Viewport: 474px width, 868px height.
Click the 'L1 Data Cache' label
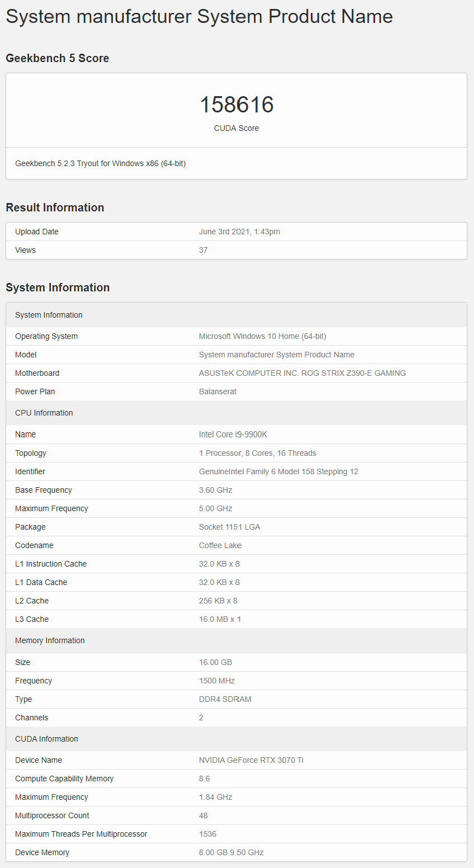pyautogui.click(x=41, y=582)
